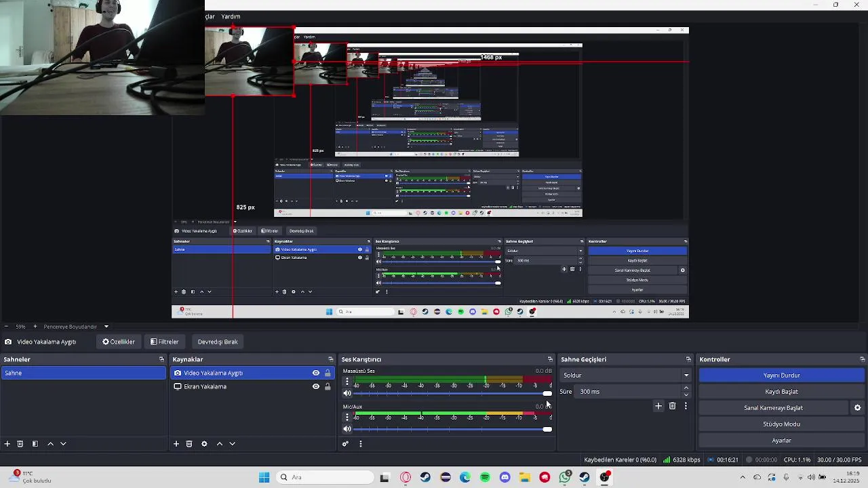The width and height of the screenshot is (868, 488).
Task: Add a scene transition with the plus icon
Action: 658,406
